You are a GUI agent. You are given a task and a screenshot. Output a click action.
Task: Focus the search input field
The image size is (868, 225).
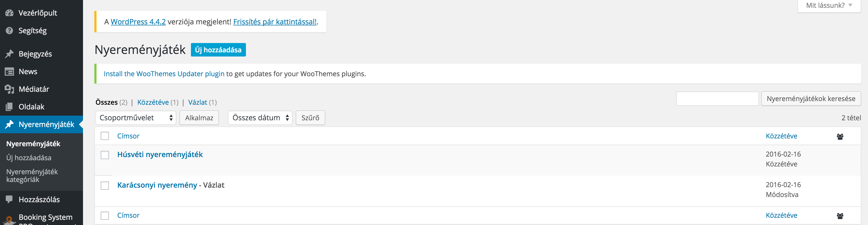click(717, 99)
